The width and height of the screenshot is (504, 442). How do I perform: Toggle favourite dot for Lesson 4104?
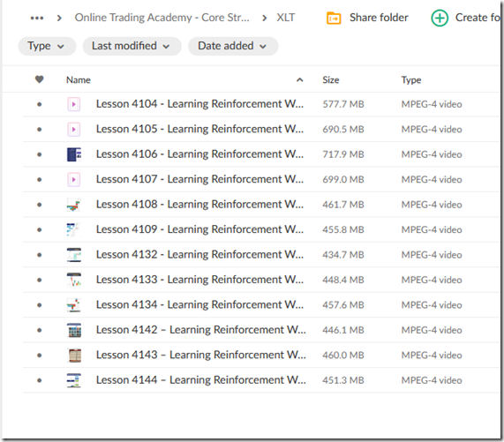pyautogui.click(x=39, y=104)
